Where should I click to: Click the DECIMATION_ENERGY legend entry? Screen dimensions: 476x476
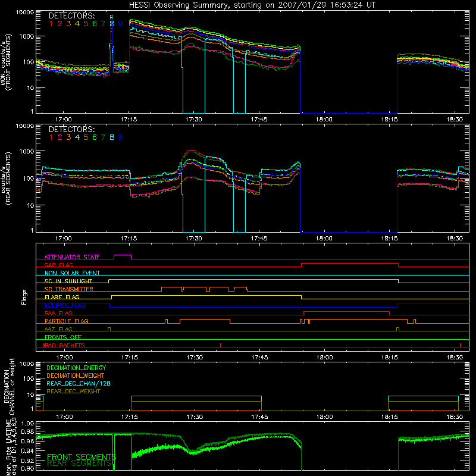tap(76, 368)
